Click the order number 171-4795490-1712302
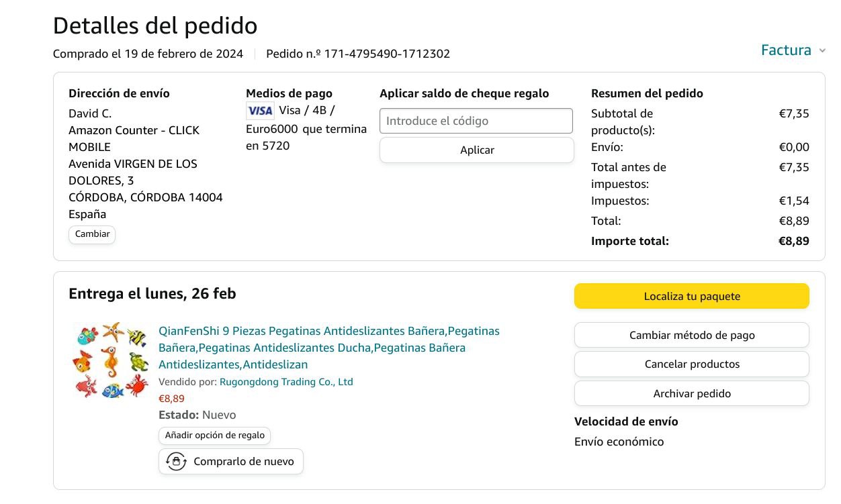841x504 pixels. (x=387, y=54)
